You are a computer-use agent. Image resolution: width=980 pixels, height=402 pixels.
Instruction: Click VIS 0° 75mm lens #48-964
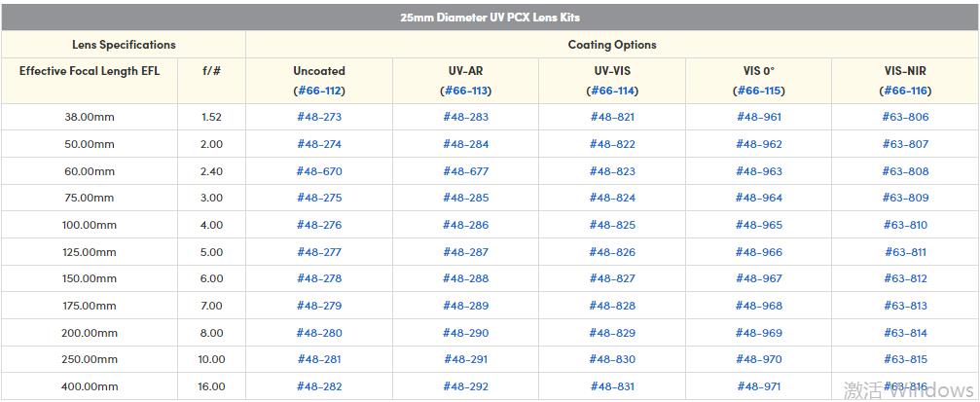[x=759, y=198]
